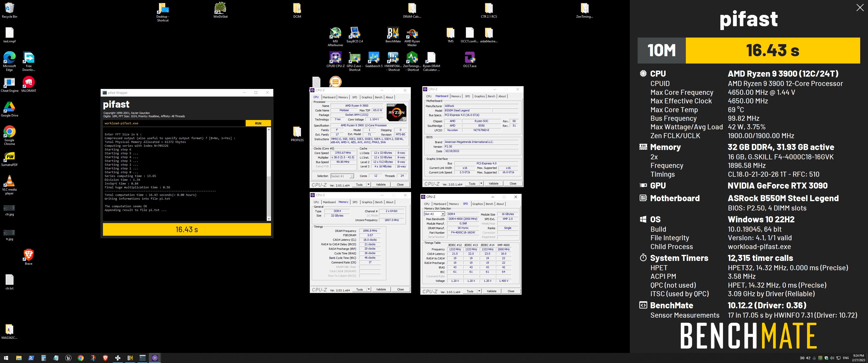Switch to CPU tab in SPD CPU-Z window
The width and height of the screenshot is (868, 363).
427,204
